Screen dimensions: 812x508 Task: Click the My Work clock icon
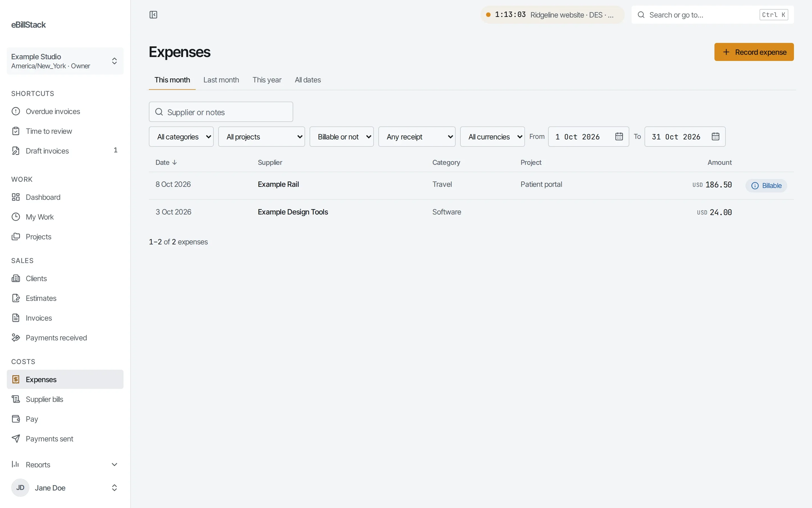coord(16,217)
